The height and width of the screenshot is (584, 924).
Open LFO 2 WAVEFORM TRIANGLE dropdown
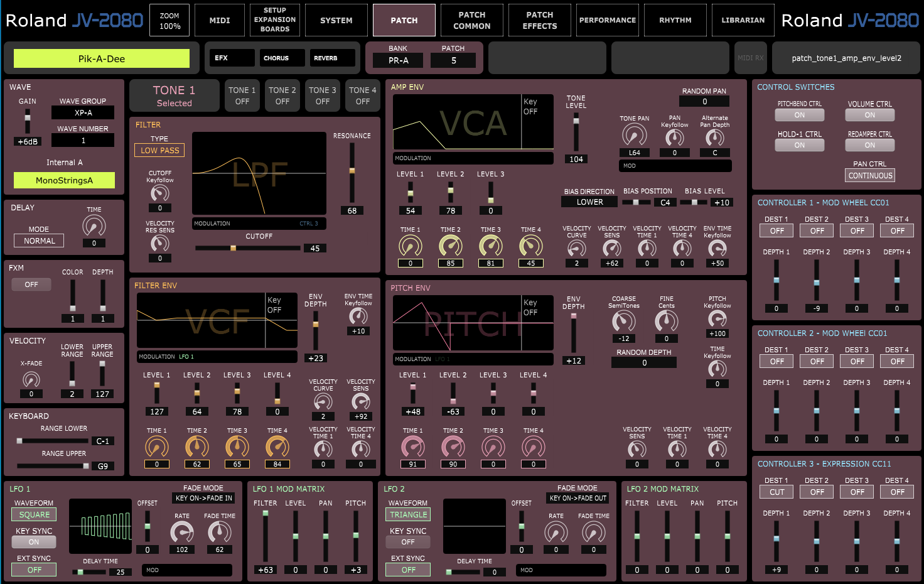(408, 514)
